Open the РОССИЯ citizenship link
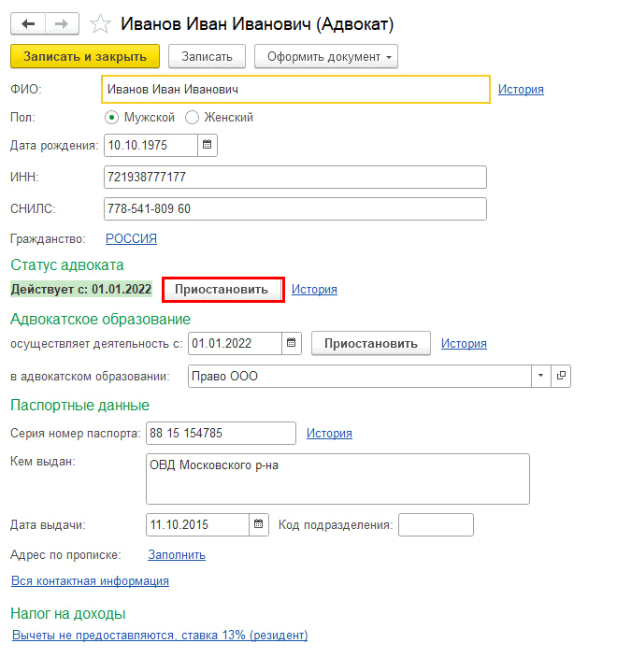The width and height of the screenshot is (631, 672). (x=131, y=238)
